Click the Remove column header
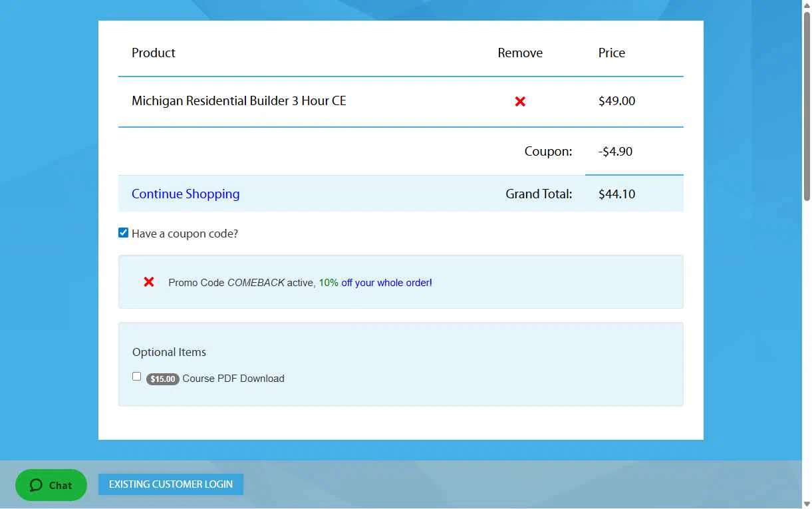The image size is (812, 509). pos(520,53)
